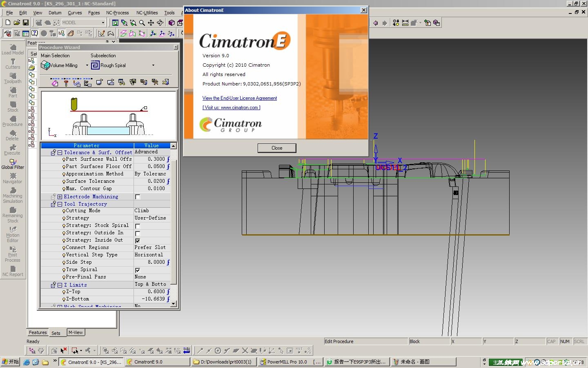The height and width of the screenshot is (368, 588).
Task: Open the NC-Process menu
Action: coord(117,13)
